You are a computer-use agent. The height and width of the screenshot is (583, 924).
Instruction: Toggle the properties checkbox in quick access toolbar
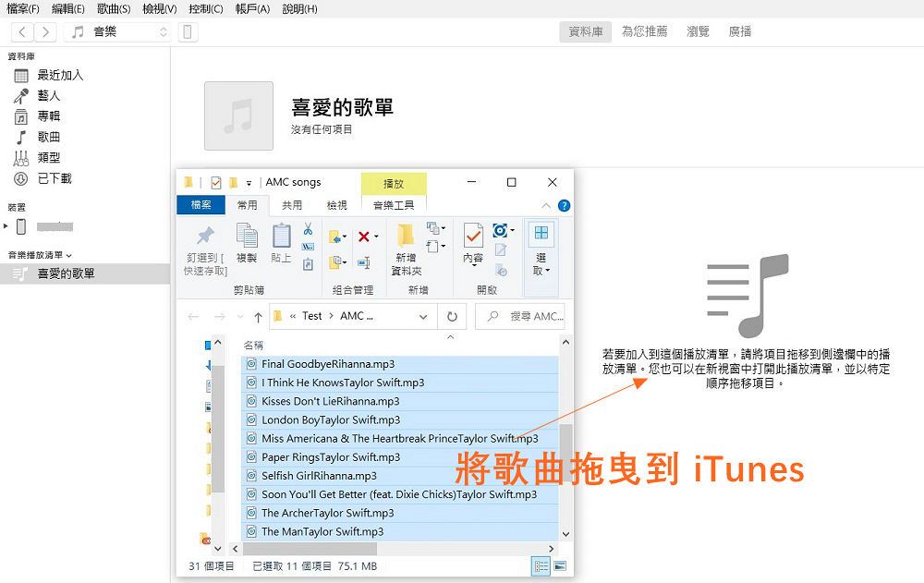click(x=215, y=183)
